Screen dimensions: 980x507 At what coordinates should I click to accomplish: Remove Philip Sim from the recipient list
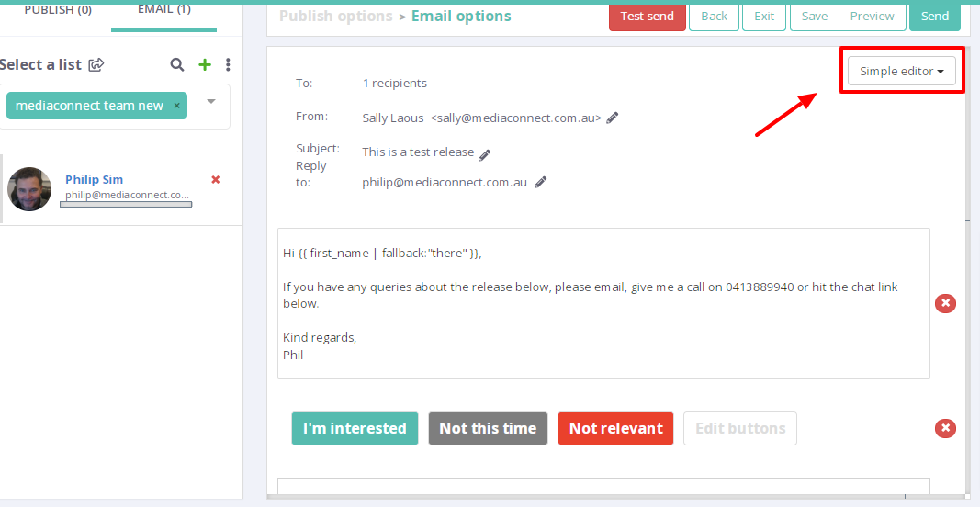tap(216, 180)
